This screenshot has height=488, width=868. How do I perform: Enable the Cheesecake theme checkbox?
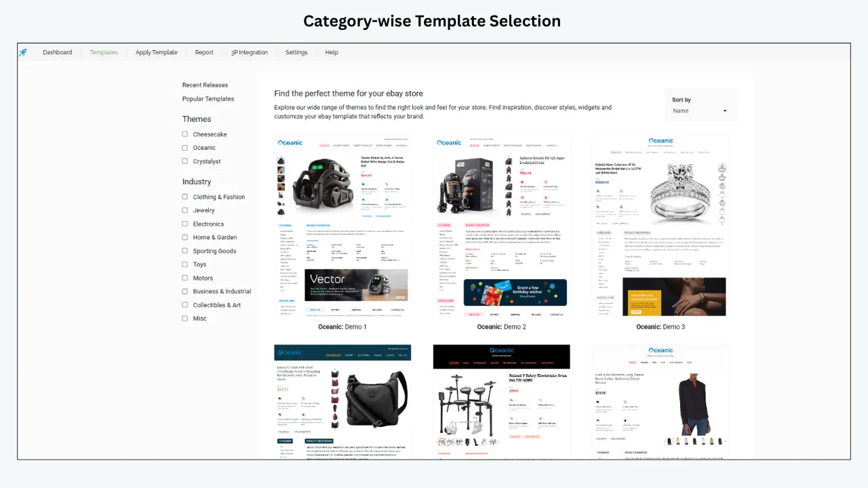coord(185,134)
